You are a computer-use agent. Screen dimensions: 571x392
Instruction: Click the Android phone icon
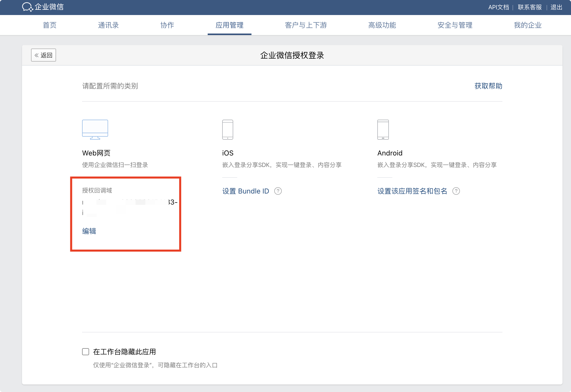(383, 129)
